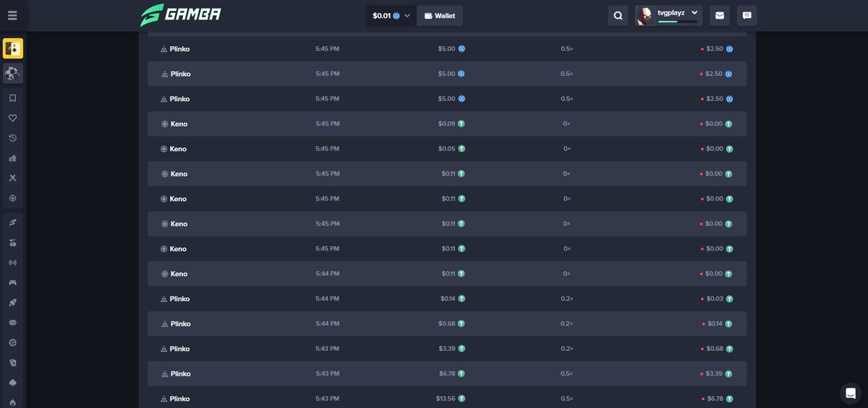Click Tether icon beside $13.56 bet
Screen dimensions: 868x408
461,399
